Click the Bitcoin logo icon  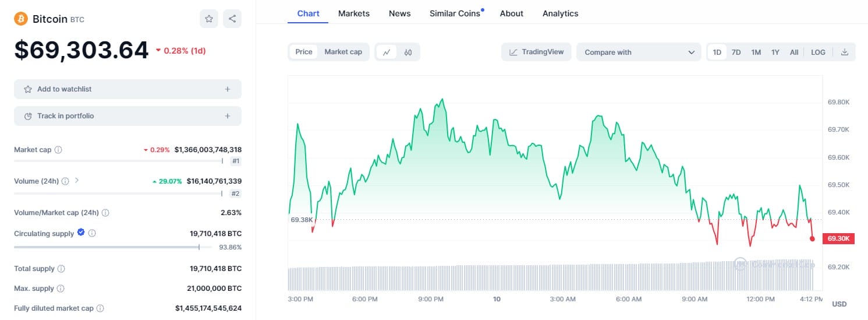(21, 19)
